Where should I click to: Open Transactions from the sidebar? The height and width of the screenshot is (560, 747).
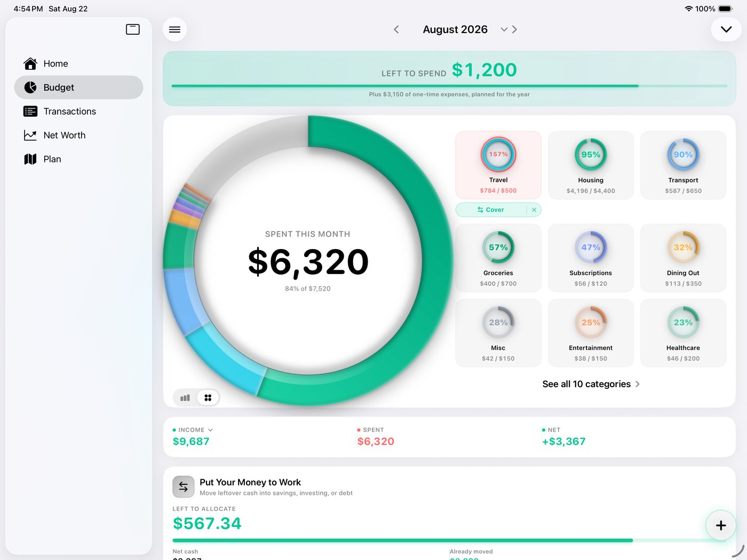pyautogui.click(x=78, y=111)
